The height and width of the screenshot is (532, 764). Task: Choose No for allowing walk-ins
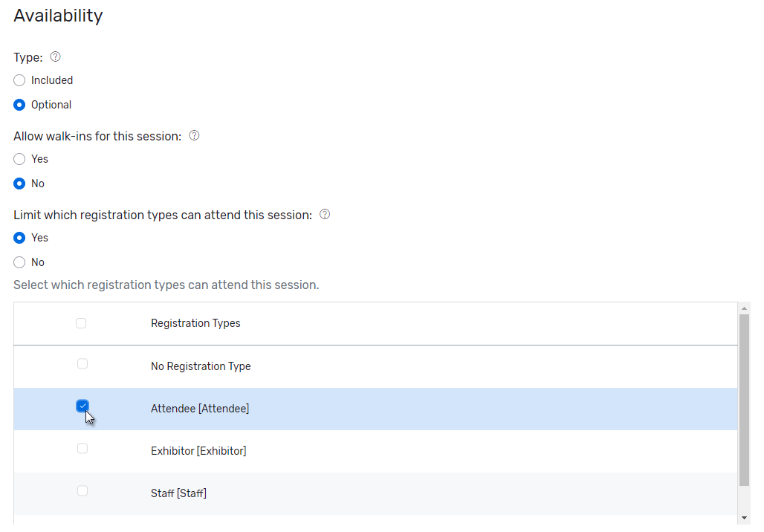pyautogui.click(x=20, y=184)
